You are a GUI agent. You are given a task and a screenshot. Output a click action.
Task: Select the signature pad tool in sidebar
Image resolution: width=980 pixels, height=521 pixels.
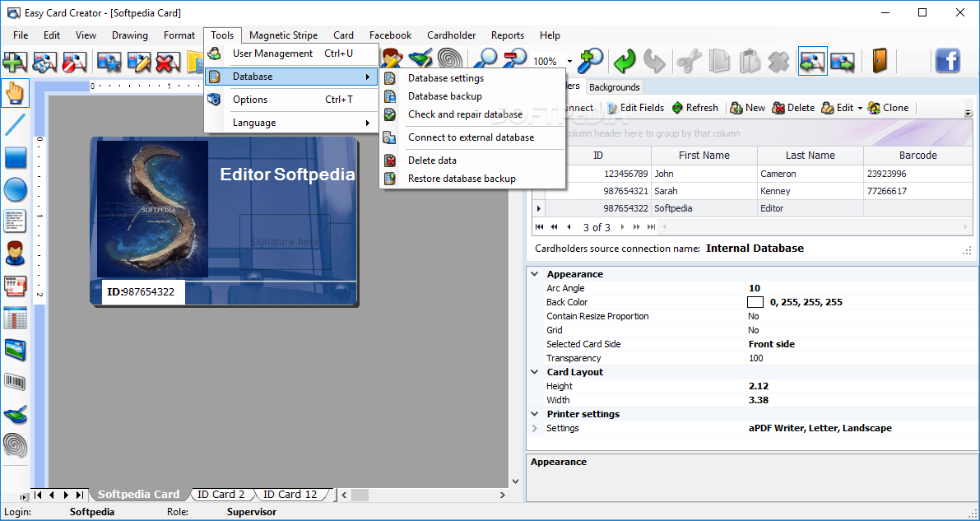coord(15,413)
